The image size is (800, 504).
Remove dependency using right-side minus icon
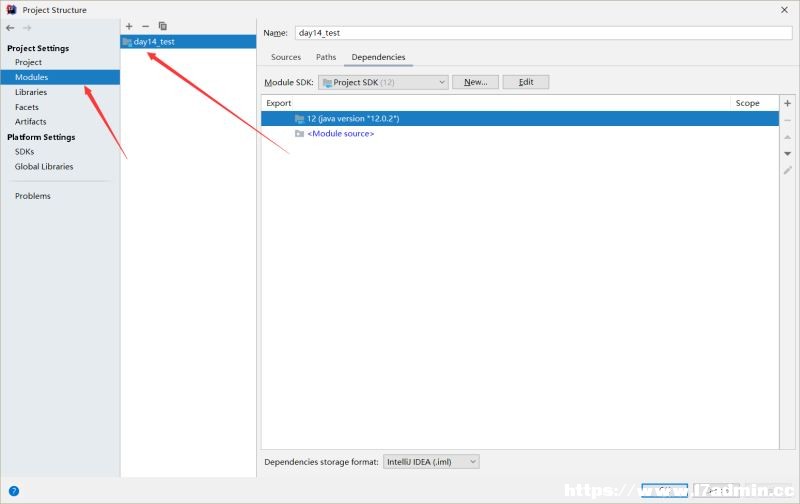[x=788, y=120]
